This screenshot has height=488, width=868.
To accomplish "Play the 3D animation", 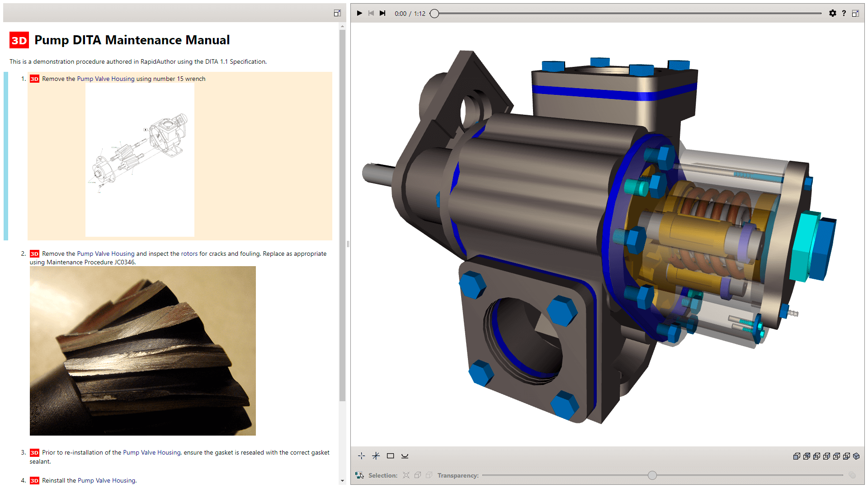I will (359, 13).
